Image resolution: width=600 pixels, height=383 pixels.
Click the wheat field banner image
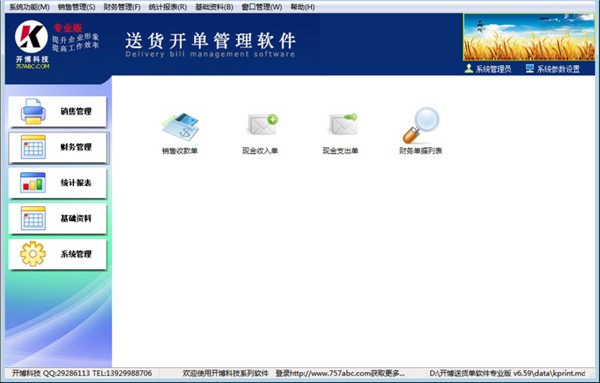coord(529,37)
